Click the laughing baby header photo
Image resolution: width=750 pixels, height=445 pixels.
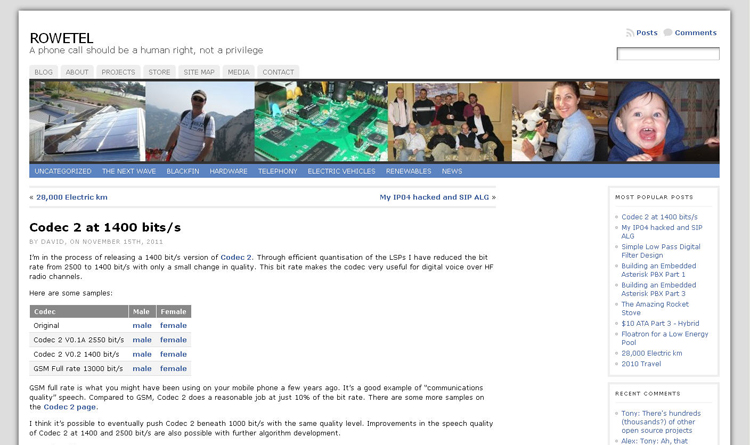(663, 121)
